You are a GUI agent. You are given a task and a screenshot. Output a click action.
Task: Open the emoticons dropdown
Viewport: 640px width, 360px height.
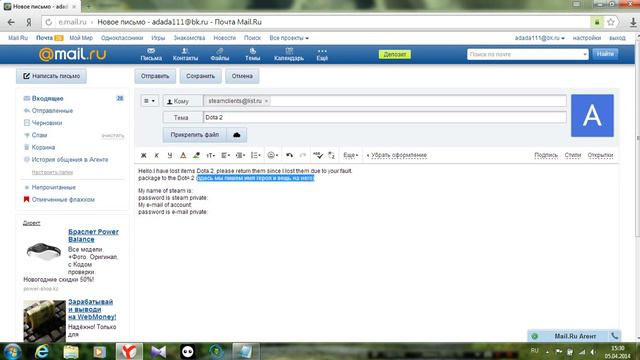[x=273, y=155]
